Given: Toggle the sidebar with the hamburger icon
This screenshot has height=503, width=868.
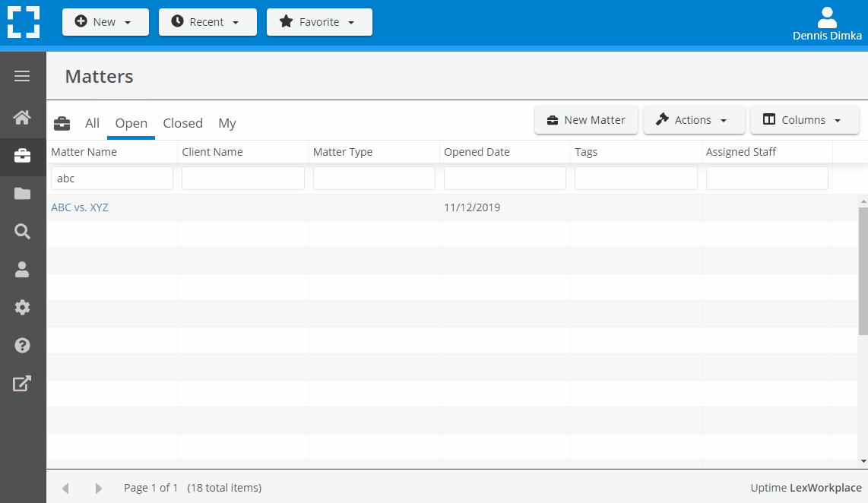Looking at the screenshot, I should [x=22, y=76].
